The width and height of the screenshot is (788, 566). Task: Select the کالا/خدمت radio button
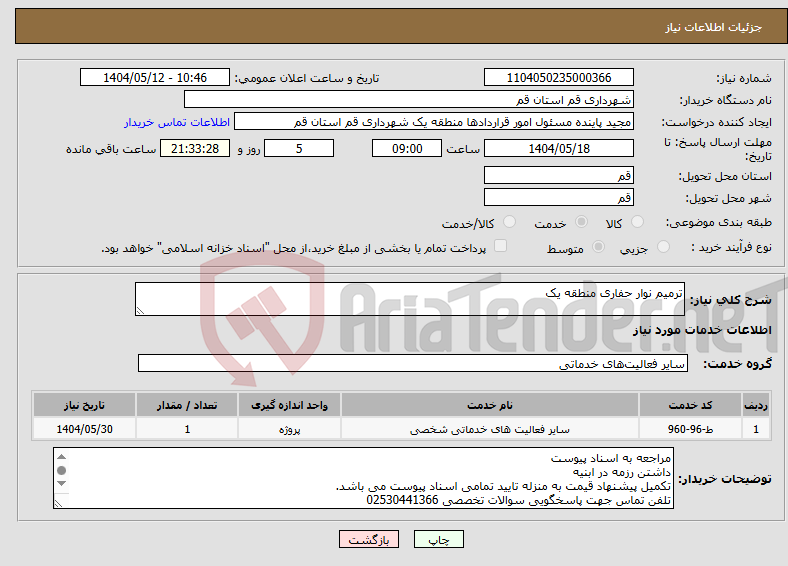pos(509,222)
